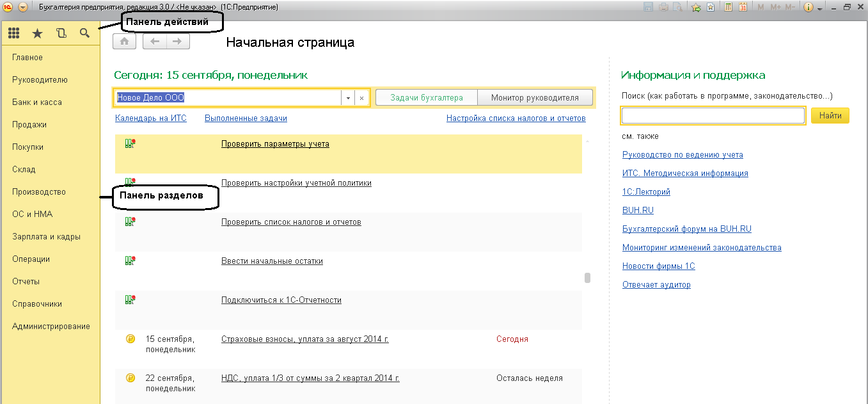
Task: Click the flag icon beside 'Проверить список налогов и отчетов'
Action: click(x=130, y=222)
